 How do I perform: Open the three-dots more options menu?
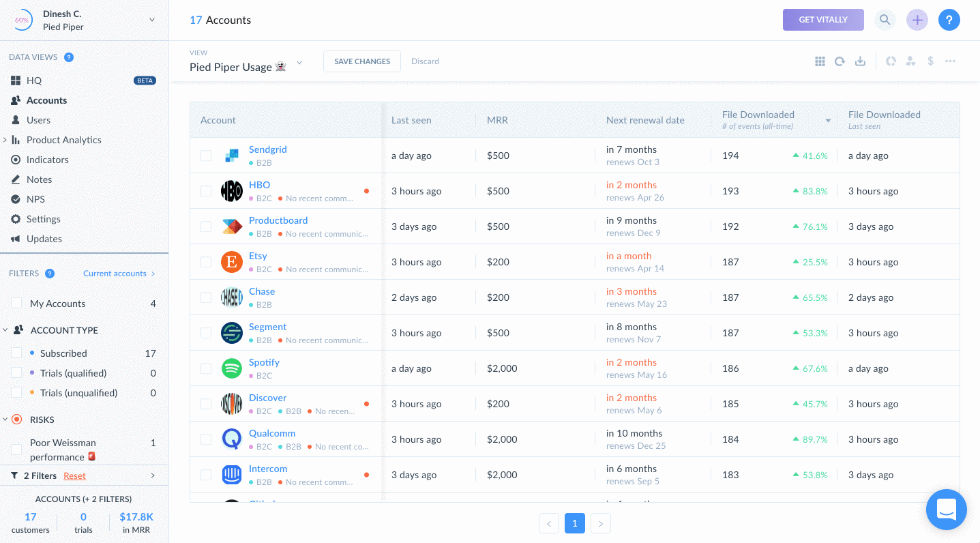click(x=950, y=61)
